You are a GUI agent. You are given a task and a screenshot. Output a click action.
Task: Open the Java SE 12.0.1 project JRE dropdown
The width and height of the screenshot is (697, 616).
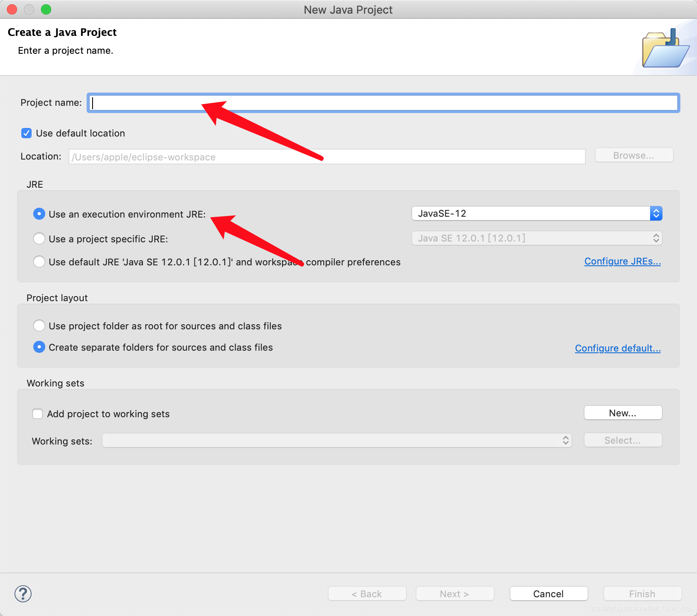click(537, 238)
